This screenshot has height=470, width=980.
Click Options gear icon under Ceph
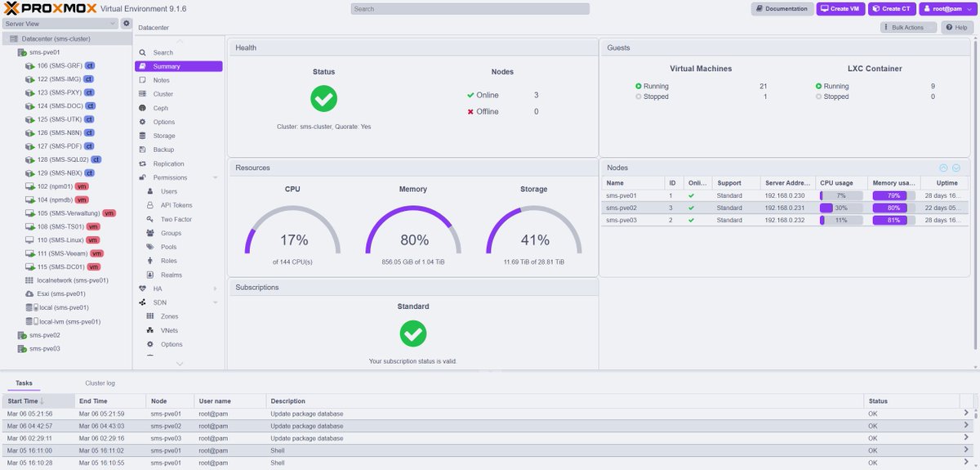143,123
